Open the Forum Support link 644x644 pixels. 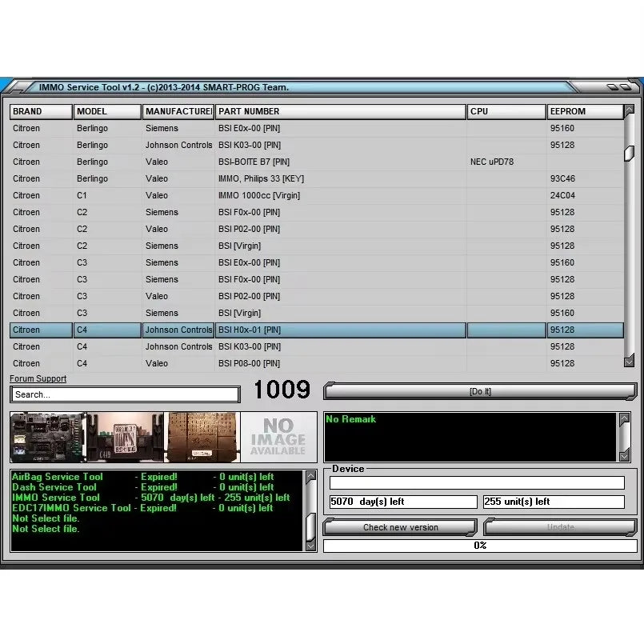(37, 378)
